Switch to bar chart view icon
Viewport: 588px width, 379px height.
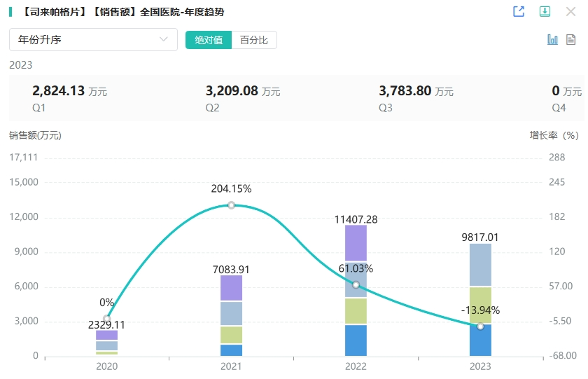pyautogui.click(x=552, y=40)
